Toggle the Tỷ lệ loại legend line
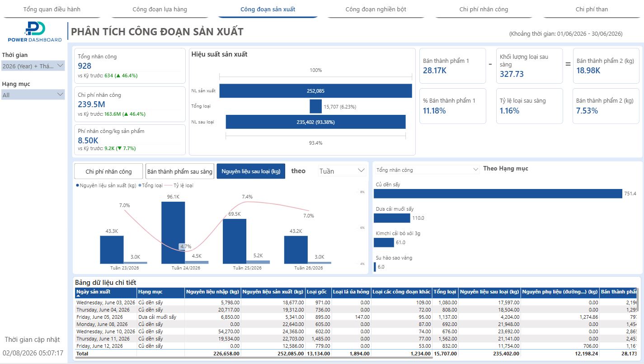 179,185
